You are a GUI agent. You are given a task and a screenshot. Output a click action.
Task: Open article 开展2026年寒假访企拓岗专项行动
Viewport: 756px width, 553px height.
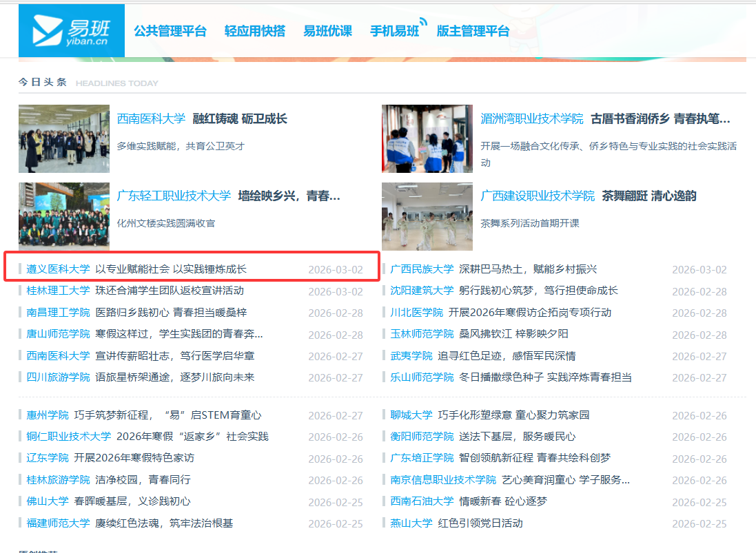(x=529, y=313)
